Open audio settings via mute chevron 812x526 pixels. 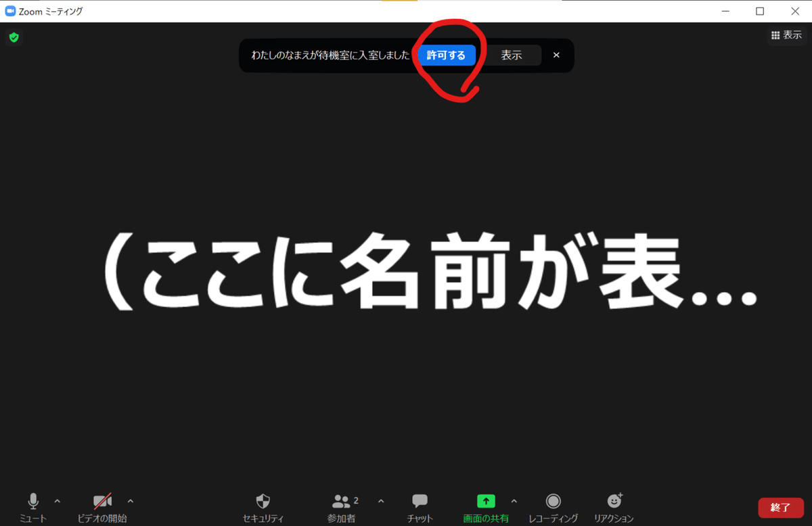click(x=58, y=500)
